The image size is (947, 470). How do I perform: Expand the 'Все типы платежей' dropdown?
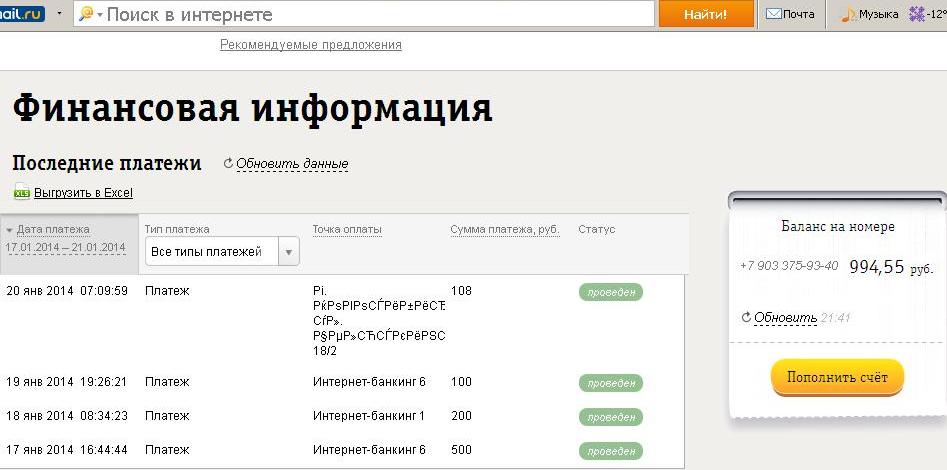pos(288,252)
